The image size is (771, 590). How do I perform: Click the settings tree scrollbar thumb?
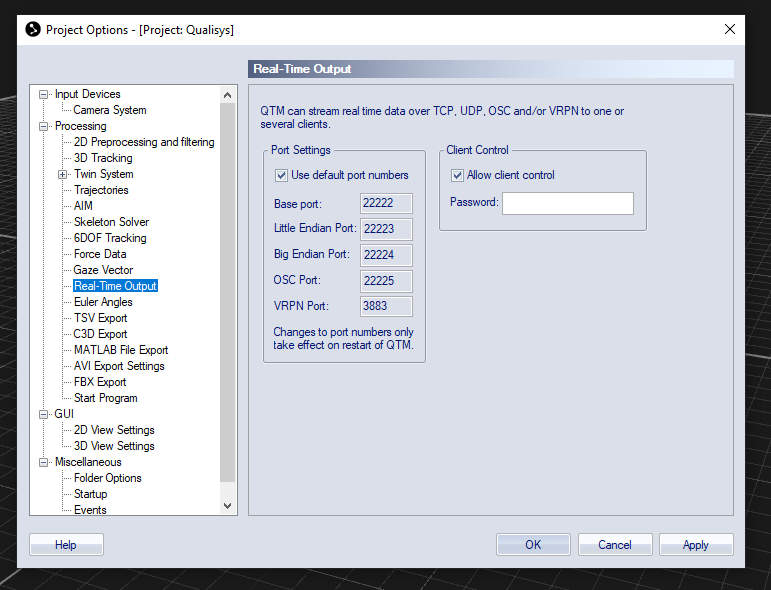tap(227, 293)
